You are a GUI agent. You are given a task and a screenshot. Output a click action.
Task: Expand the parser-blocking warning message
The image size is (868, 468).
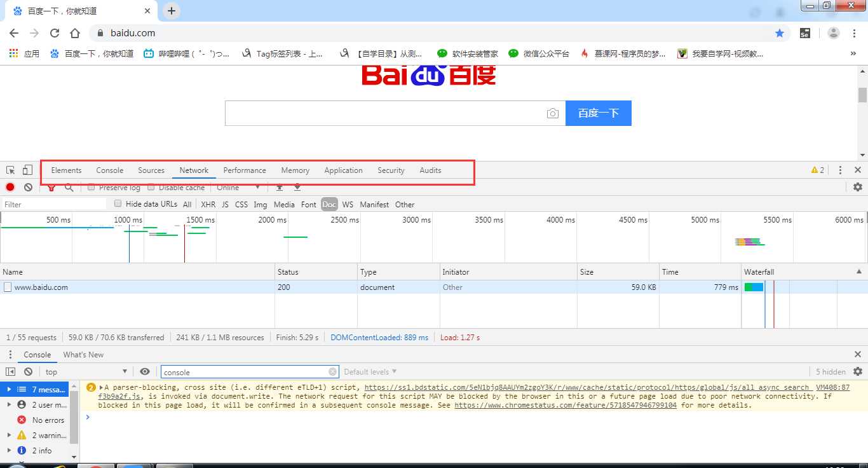tap(101, 387)
